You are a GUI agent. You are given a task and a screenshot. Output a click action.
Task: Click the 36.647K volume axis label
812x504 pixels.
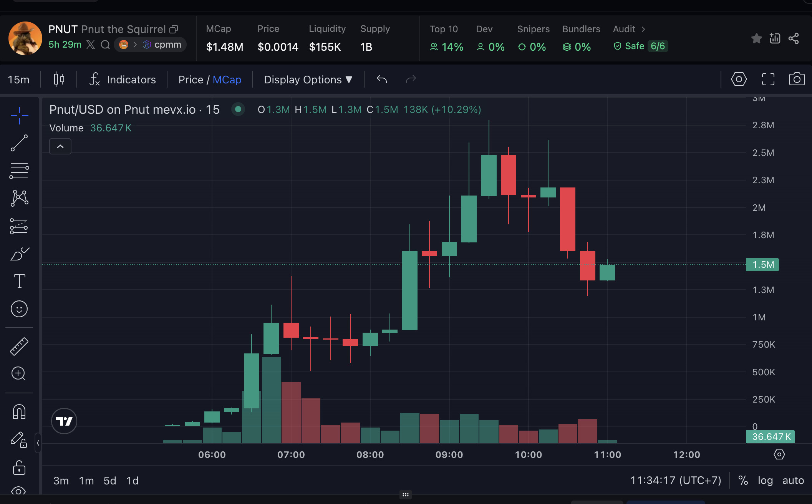coord(771,437)
